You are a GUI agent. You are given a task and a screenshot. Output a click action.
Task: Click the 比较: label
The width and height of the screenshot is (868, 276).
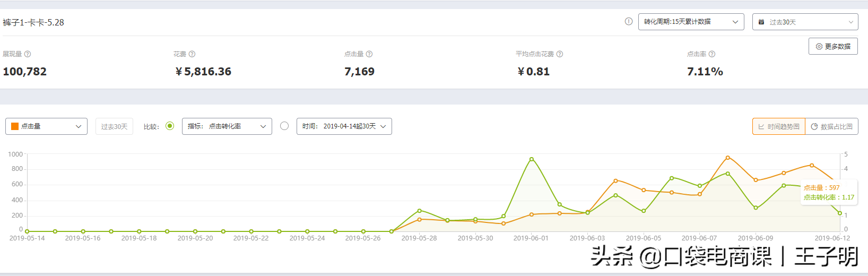coord(151,127)
